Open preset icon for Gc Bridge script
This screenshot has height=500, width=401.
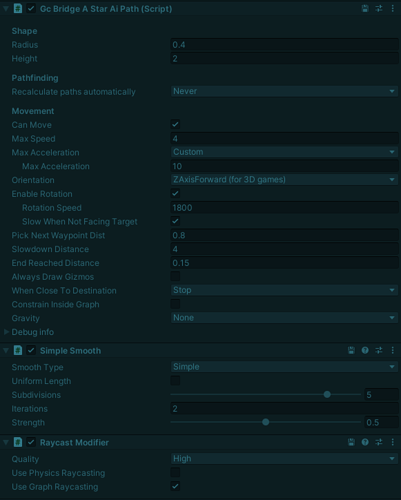379,9
